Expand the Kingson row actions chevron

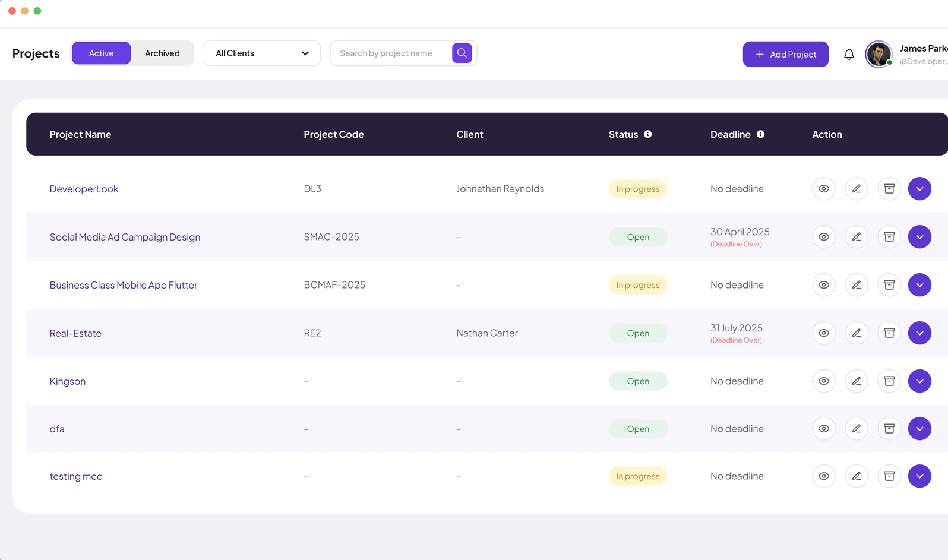[x=919, y=381]
